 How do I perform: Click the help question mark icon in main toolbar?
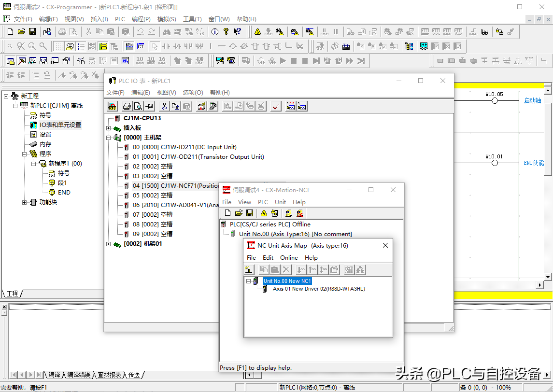tap(226, 32)
